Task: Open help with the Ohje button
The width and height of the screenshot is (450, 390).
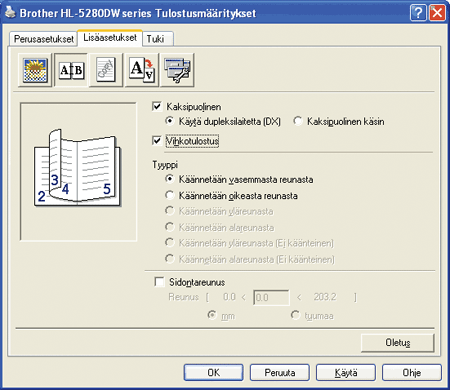Action: point(412,372)
